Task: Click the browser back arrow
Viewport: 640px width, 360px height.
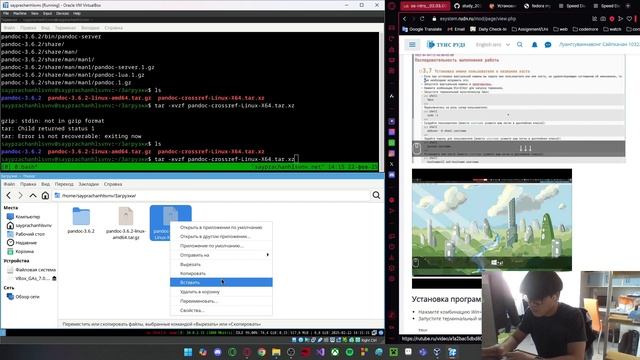Action: 404,19
